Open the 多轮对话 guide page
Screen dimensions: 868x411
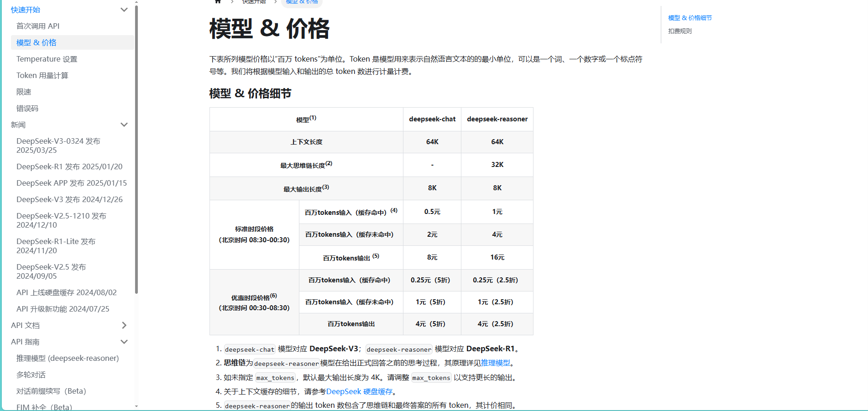(x=31, y=375)
